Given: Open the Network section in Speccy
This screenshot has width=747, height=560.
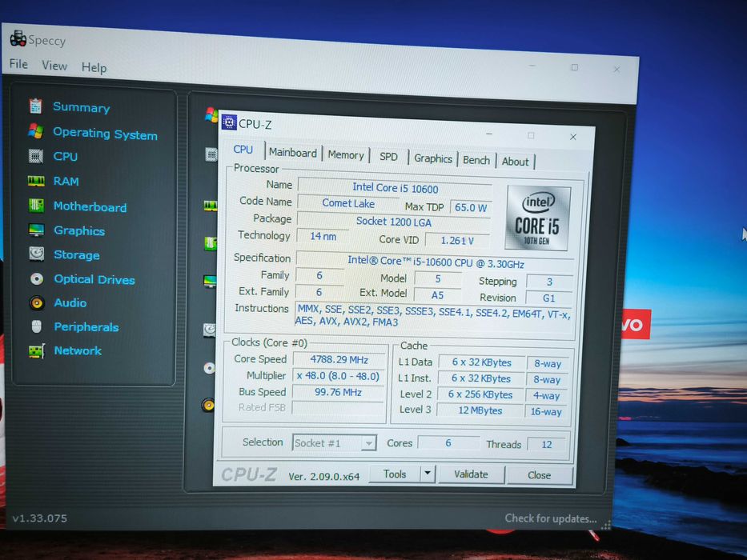Looking at the screenshot, I should (x=78, y=350).
